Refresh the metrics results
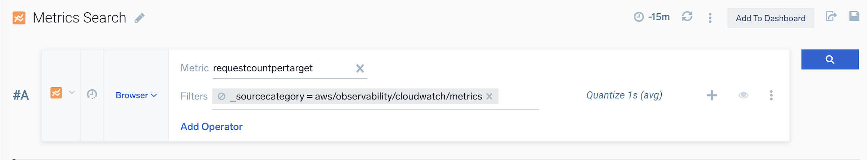Viewport: 868px width, 160px height. pos(687,17)
